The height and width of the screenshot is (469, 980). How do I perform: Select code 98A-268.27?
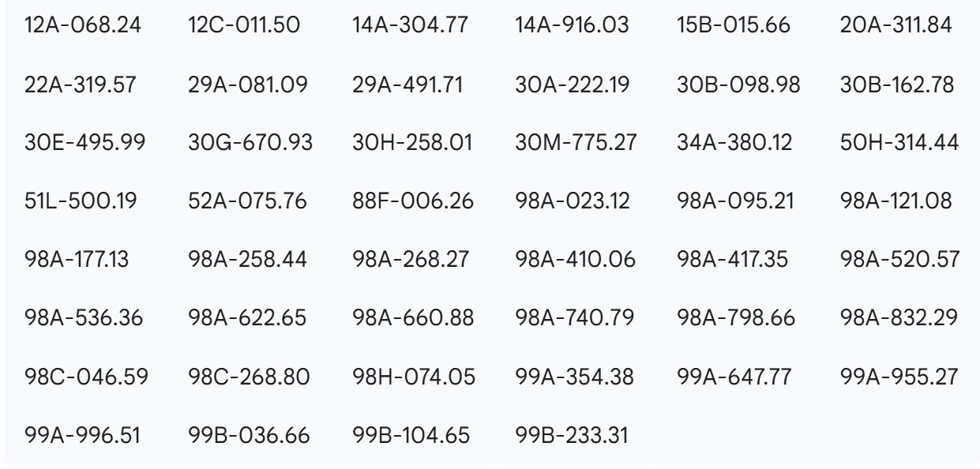coord(411,260)
